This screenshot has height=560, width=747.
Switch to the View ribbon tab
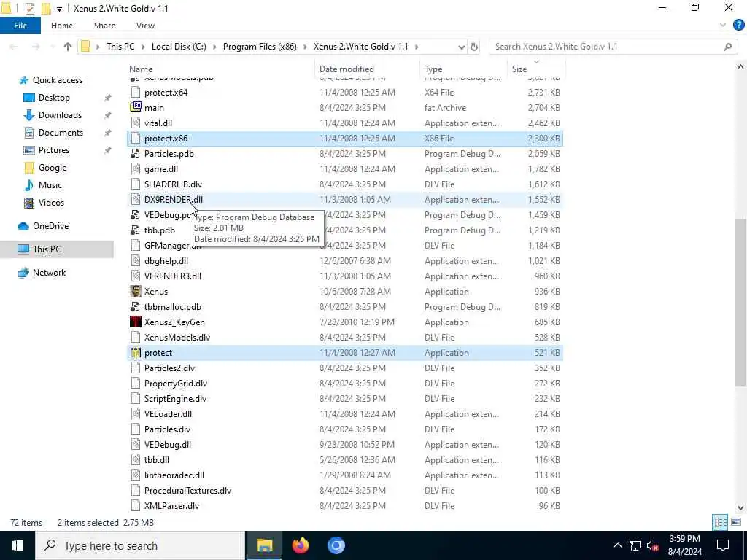(x=145, y=26)
